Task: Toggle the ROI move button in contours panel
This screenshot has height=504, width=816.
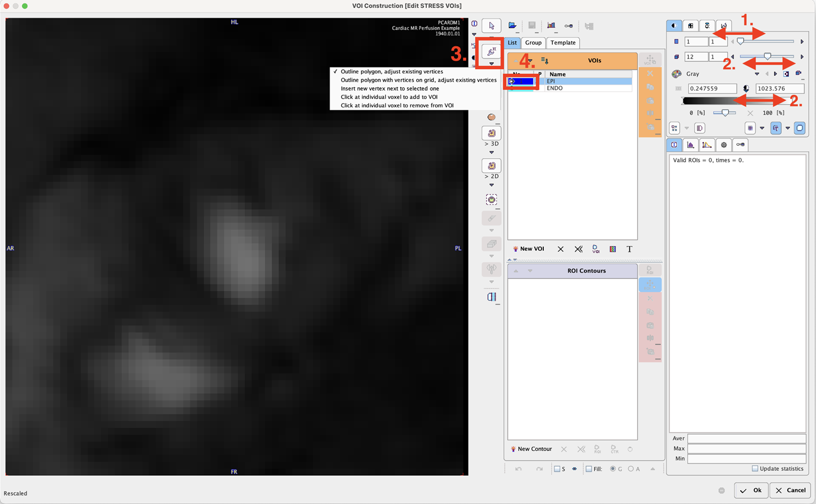Action: click(650, 285)
